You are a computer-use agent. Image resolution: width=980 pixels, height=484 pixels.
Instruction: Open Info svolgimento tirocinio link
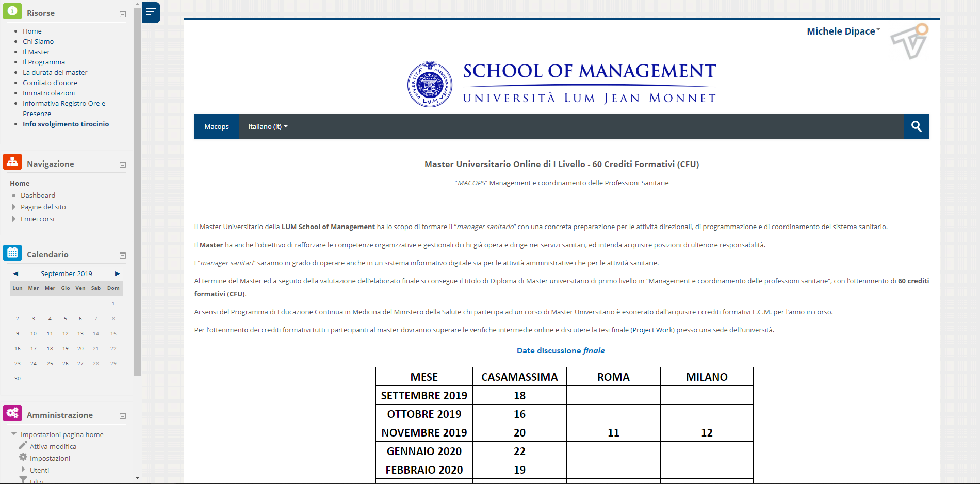(66, 124)
